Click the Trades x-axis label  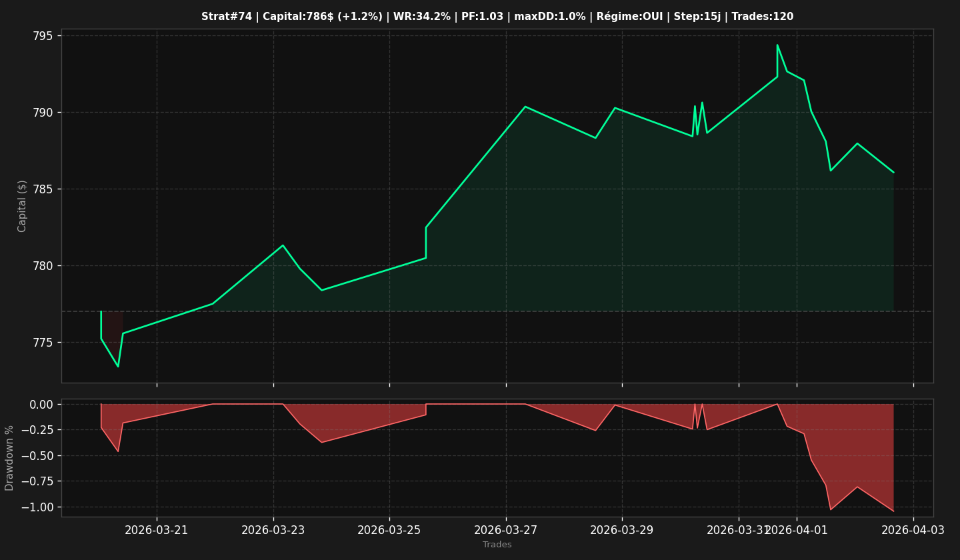[497, 545]
